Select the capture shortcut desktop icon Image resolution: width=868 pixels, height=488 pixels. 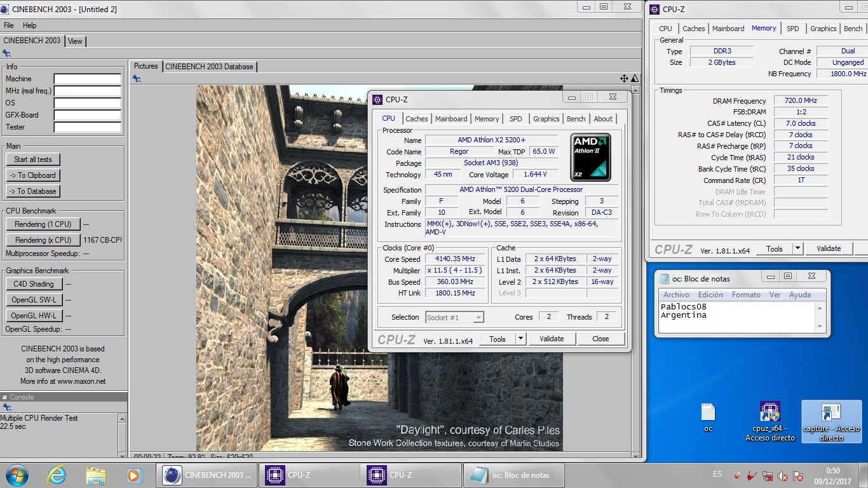pos(831,421)
